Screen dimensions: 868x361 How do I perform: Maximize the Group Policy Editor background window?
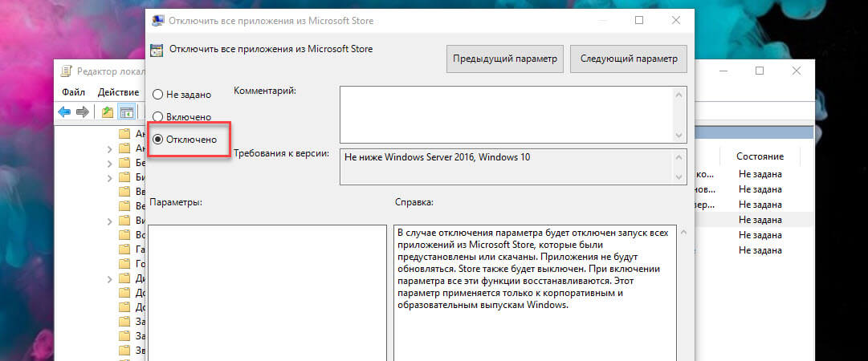coord(760,71)
